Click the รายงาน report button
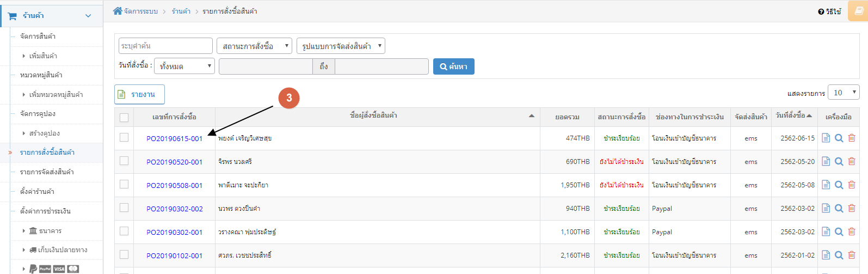 (139, 94)
